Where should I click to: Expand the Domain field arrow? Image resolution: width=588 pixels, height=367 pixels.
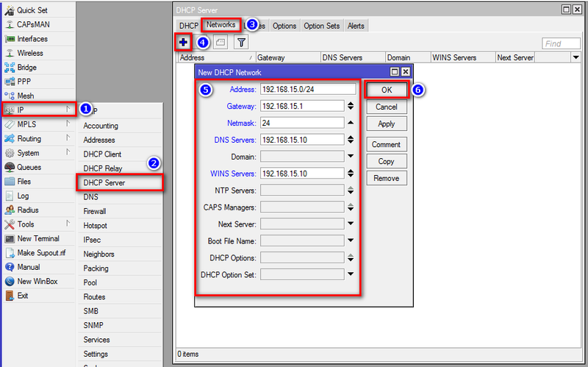coord(350,157)
